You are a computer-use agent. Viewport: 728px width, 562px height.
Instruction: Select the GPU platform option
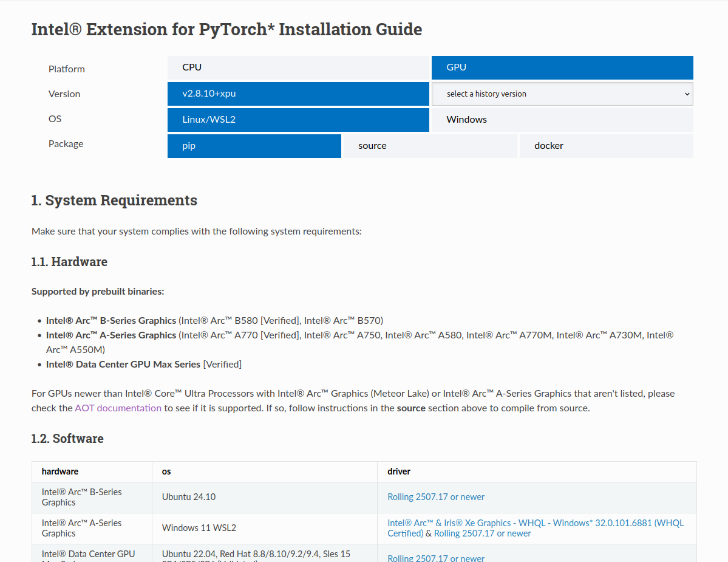point(562,68)
